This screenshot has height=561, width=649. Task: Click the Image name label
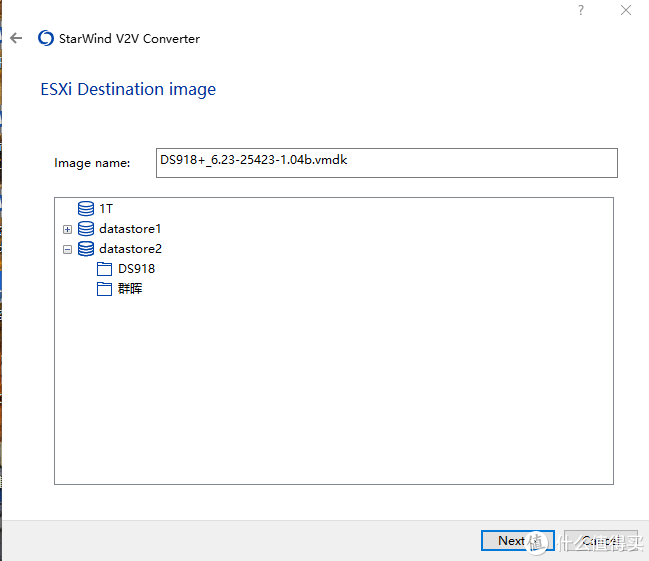[x=92, y=163]
